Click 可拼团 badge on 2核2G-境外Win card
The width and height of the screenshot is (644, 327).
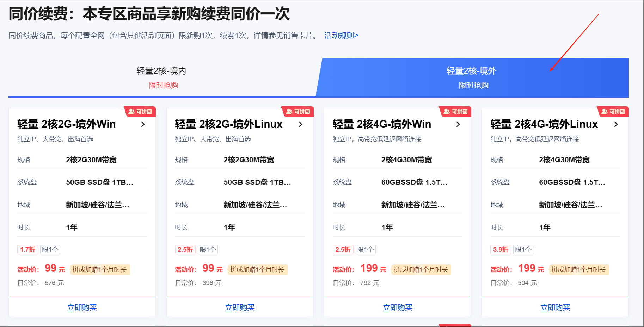[x=140, y=112]
